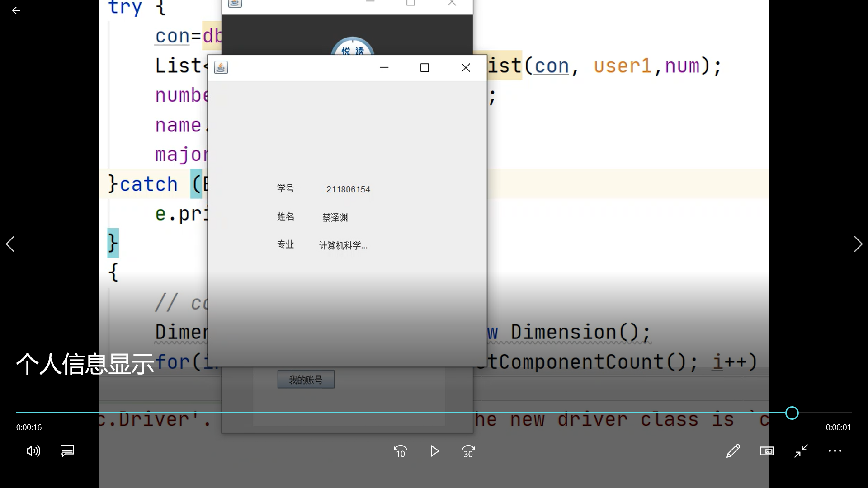Skip back 10 seconds

point(401,451)
